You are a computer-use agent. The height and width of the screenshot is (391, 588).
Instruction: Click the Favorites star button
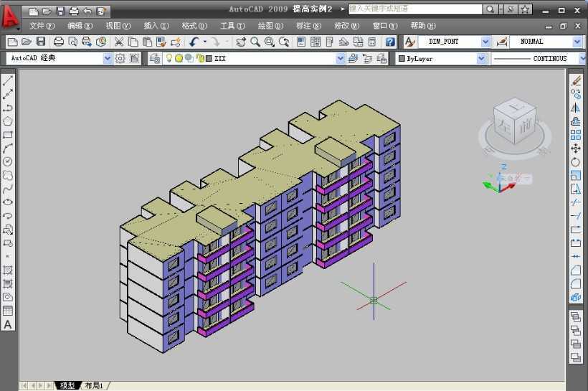[x=525, y=9]
